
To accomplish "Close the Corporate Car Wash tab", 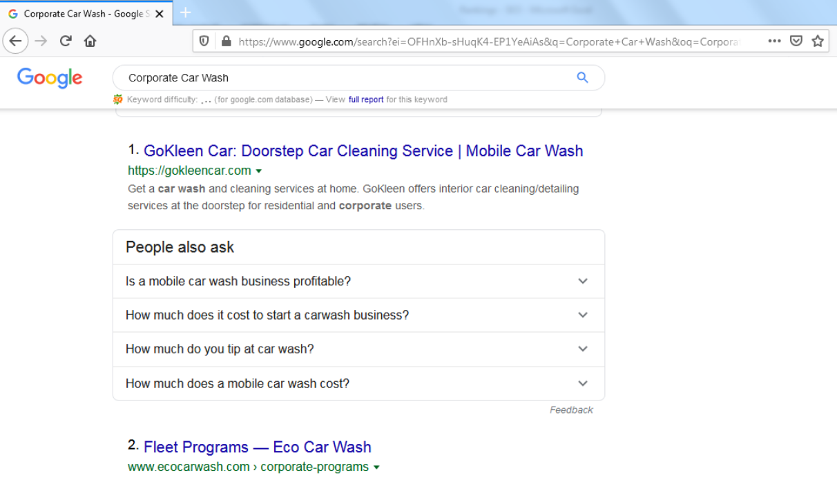I will (x=160, y=14).
